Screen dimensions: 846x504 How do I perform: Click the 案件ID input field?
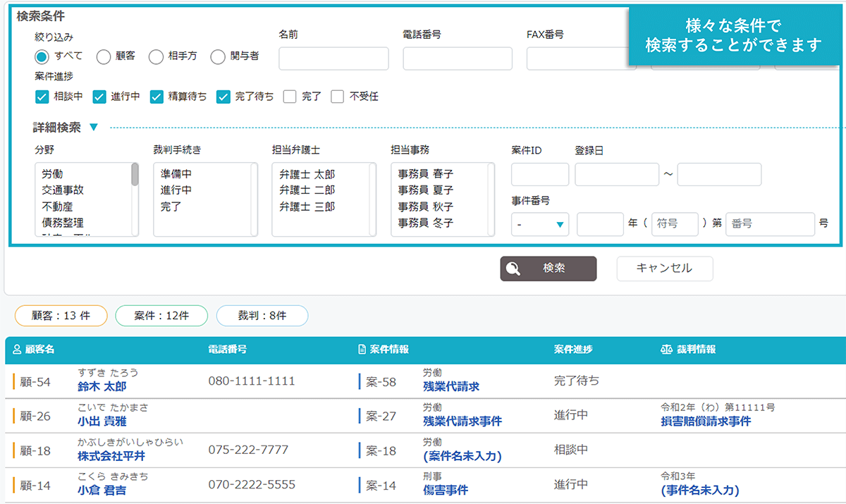(x=540, y=174)
